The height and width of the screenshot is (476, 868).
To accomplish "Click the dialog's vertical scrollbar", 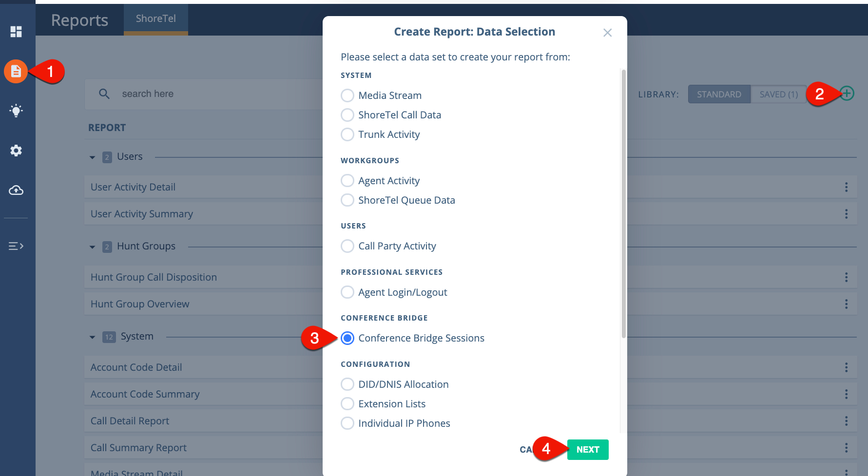I will [623, 204].
